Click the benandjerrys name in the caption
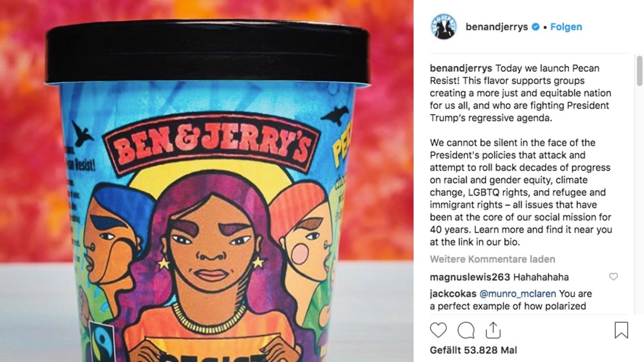 coord(461,68)
